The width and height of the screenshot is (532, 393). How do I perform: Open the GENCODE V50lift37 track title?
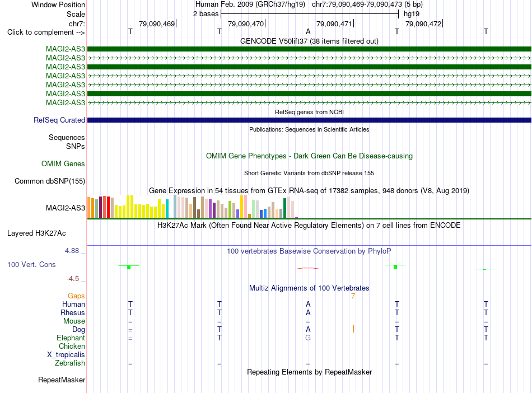309,41
